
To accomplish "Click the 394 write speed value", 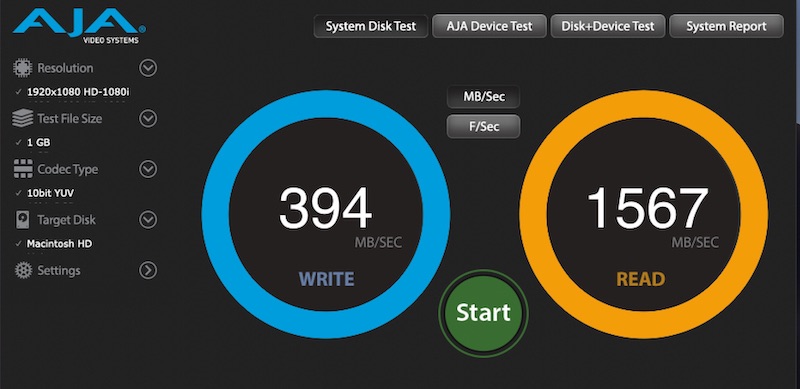I will (326, 208).
